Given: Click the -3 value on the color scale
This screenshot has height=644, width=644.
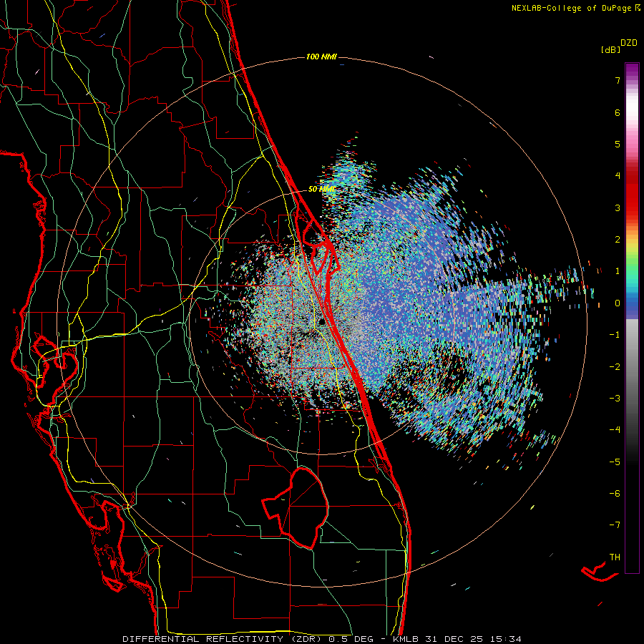Looking at the screenshot, I should click(x=615, y=399).
